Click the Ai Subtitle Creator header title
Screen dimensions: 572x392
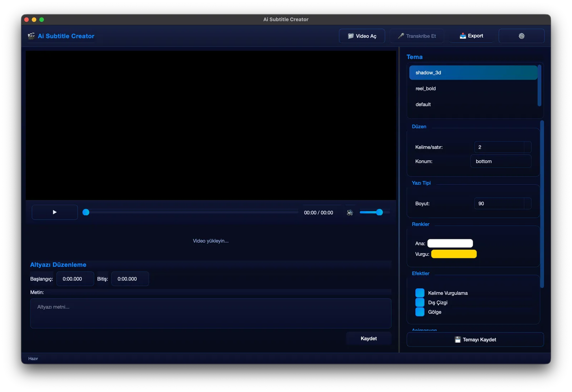pyautogui.click(x=66, y=36)
